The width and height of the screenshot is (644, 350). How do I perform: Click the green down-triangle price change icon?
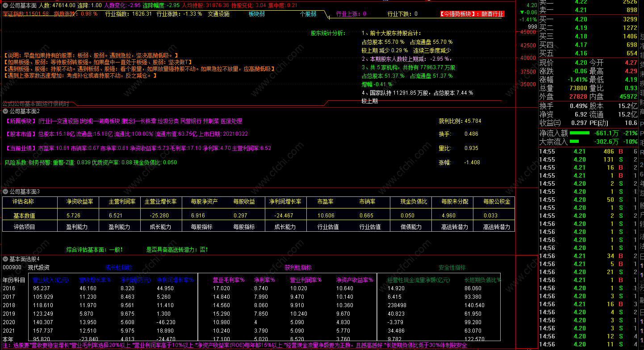point(522,12)
